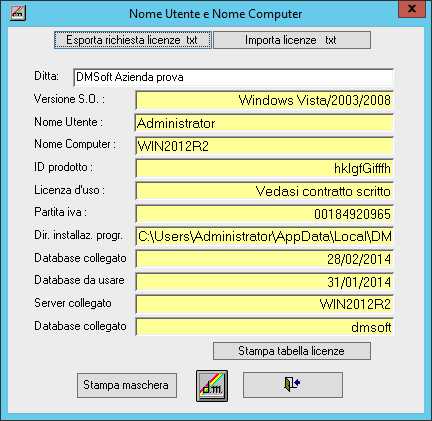Click the Licenza d'uso field Vedasi contratto scritto
Image resolution: width=432 pixels, height=421 pixels.
tap(264, 191)
